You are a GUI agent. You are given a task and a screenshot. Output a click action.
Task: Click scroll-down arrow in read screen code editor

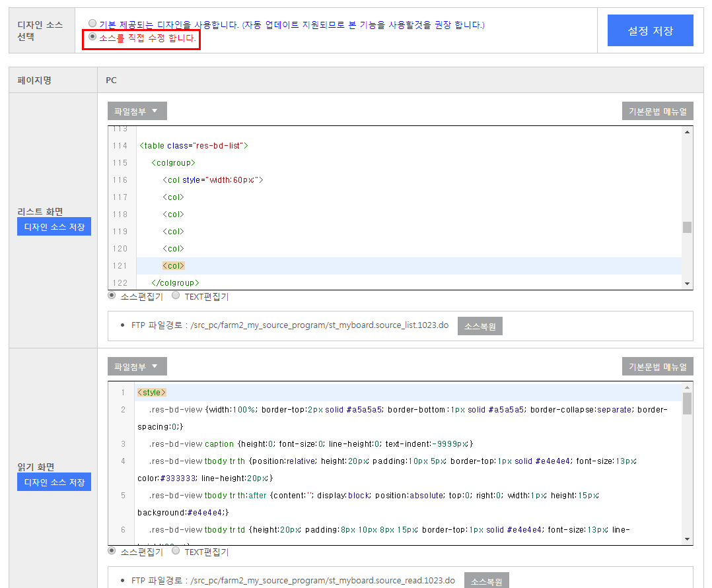687,539
